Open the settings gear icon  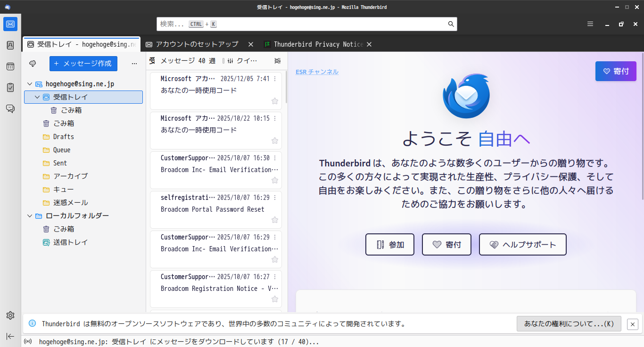(x=10, y=315)
